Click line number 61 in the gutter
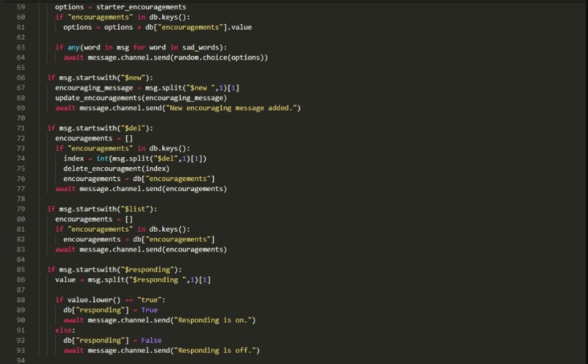The height and width of the screenshot is (364, 588). point(20,28)
